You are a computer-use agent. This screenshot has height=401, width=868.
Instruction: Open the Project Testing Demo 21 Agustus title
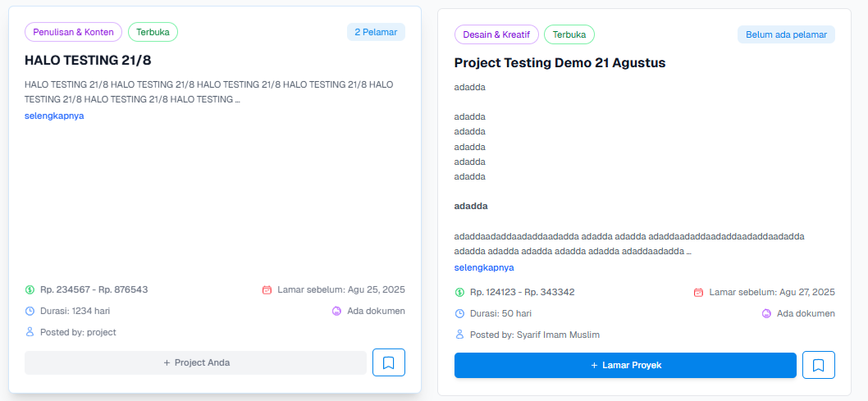tap(560, 62)
